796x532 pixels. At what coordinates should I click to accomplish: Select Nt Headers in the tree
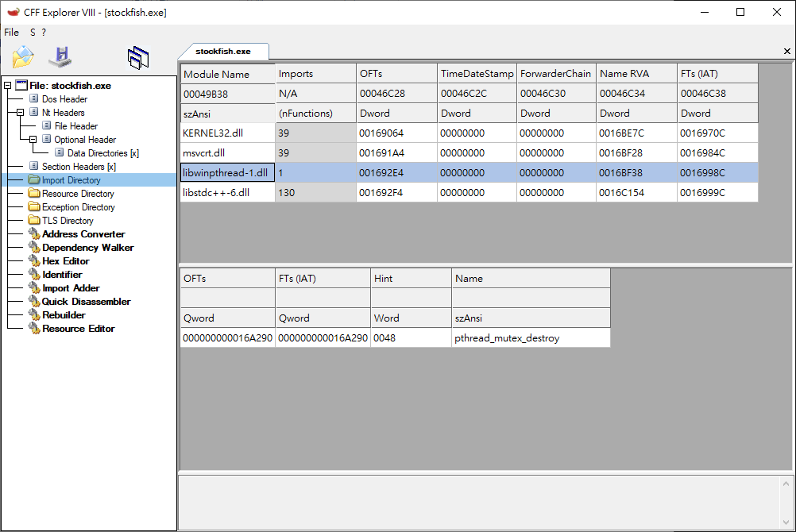pyautogui.click(x=63, y=113)
